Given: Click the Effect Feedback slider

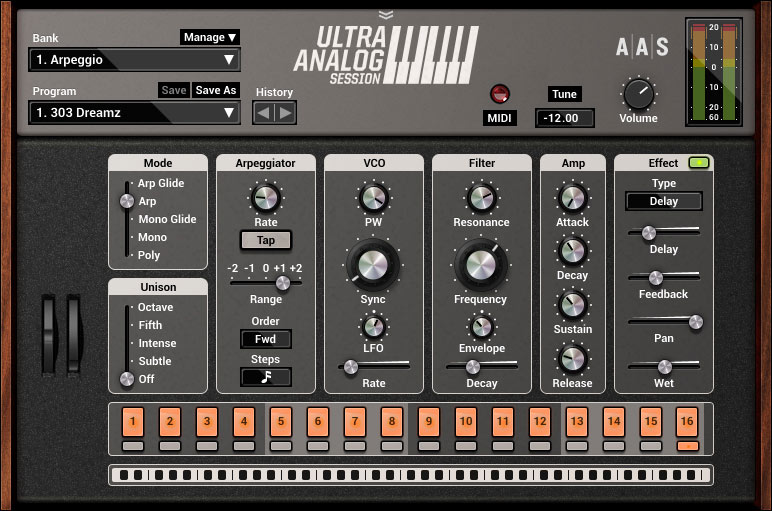Looking at the screenshot, I should coord(657,277).
